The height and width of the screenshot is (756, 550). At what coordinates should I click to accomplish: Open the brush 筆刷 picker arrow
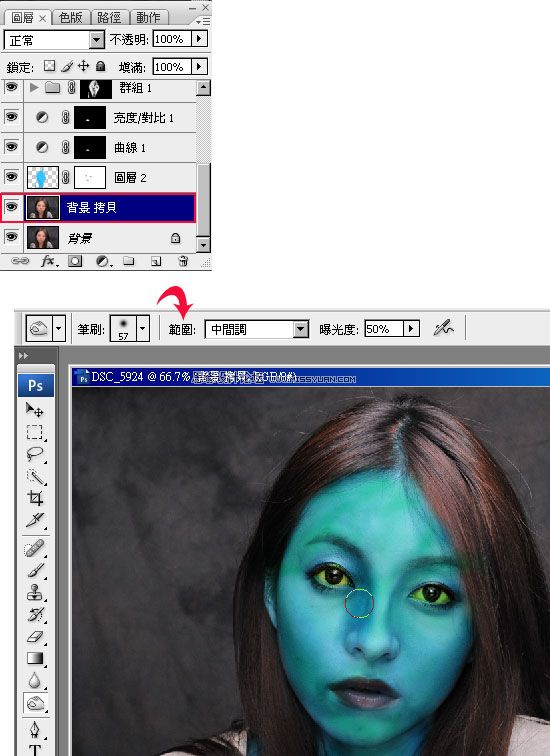142,329
